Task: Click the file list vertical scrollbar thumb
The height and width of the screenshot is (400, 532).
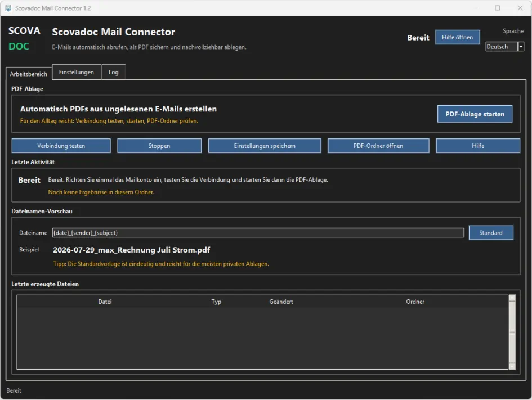Action: click(512, 332)
